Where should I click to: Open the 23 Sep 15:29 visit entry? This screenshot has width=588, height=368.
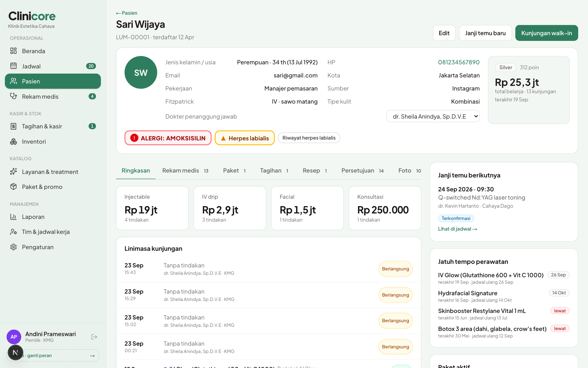269,295
